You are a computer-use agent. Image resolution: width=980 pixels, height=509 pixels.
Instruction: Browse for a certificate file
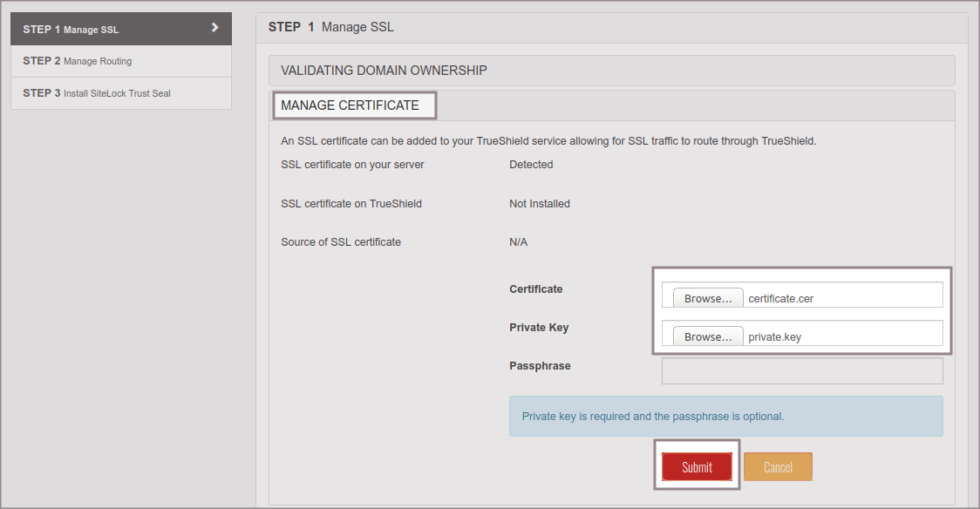tap(708, 298)
